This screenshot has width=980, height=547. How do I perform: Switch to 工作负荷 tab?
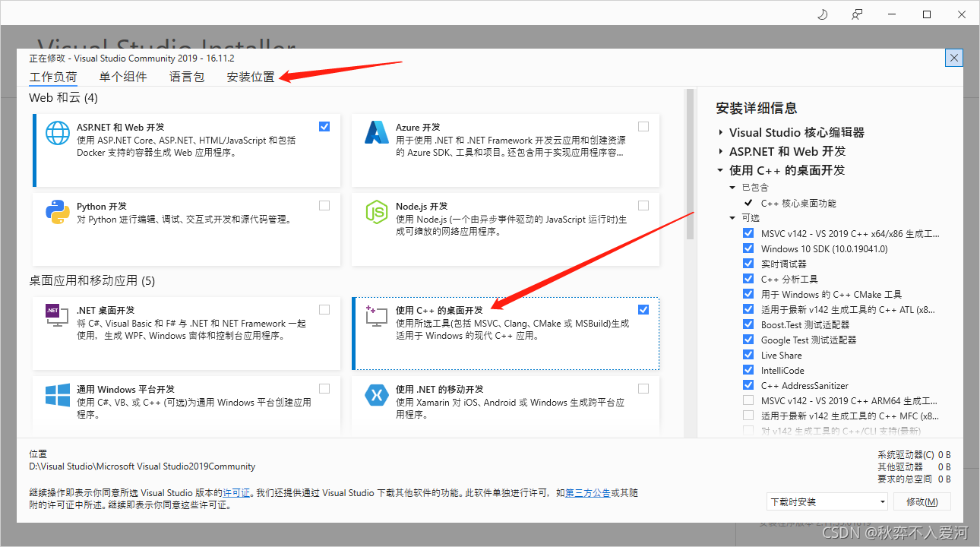point(53,77)
